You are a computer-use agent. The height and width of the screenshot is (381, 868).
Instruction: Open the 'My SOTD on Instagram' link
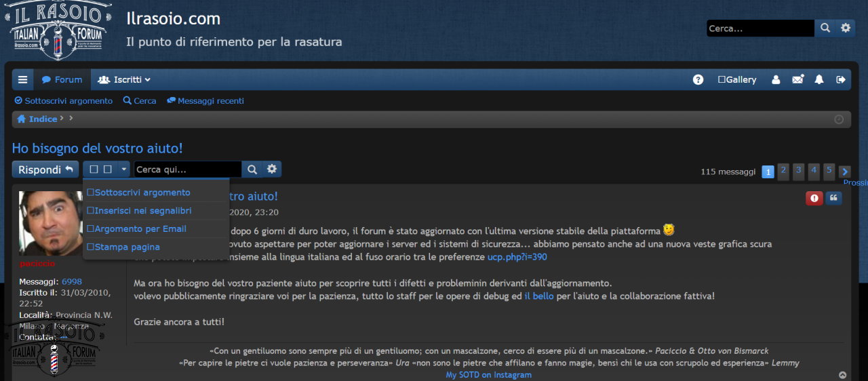click(488, 375)
